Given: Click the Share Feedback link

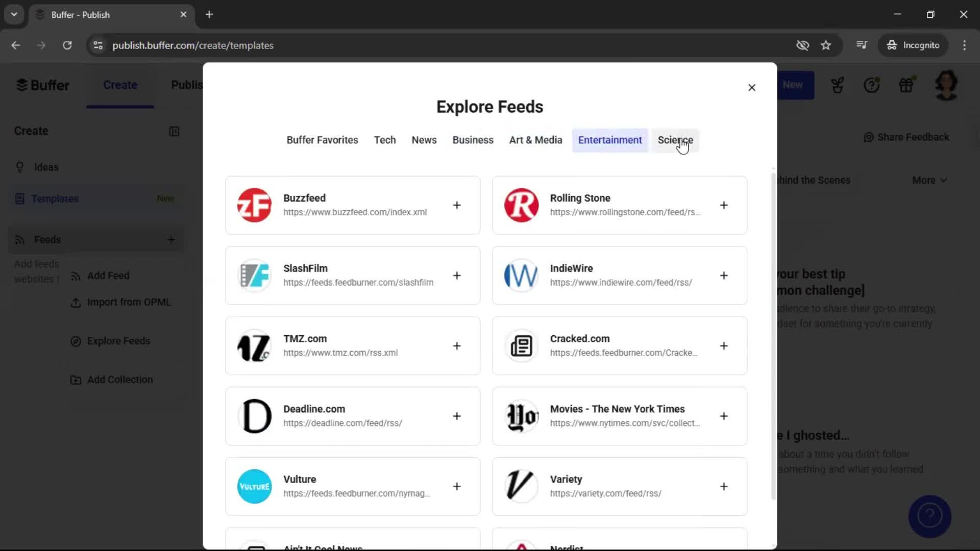Looking at the screenshot, I should tap(906, 137).
